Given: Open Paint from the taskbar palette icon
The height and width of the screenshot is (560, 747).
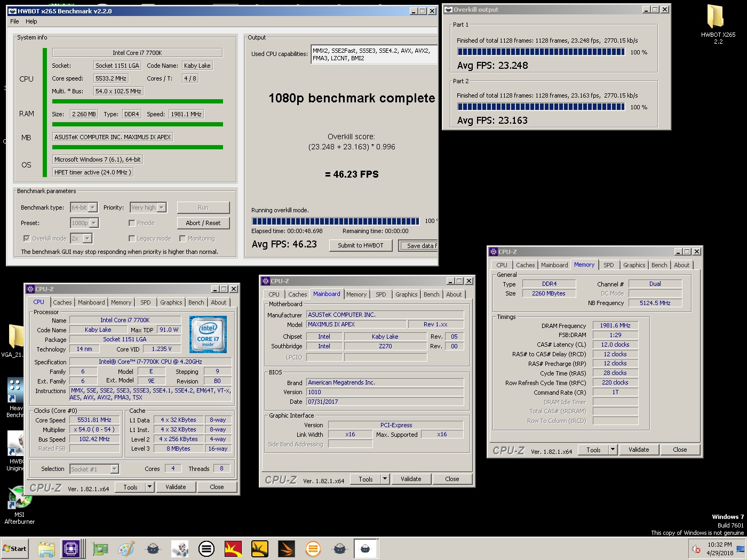Looking at the screenshot, I should (x=126, y=549).
